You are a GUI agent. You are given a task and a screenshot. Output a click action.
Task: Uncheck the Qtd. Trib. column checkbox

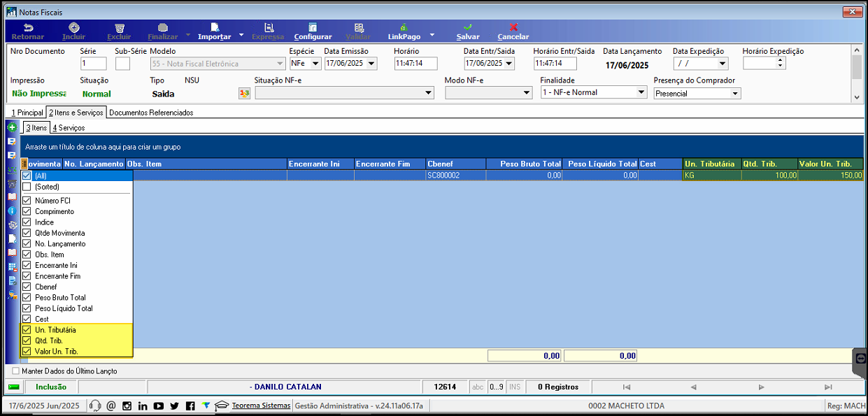(27, 340)
